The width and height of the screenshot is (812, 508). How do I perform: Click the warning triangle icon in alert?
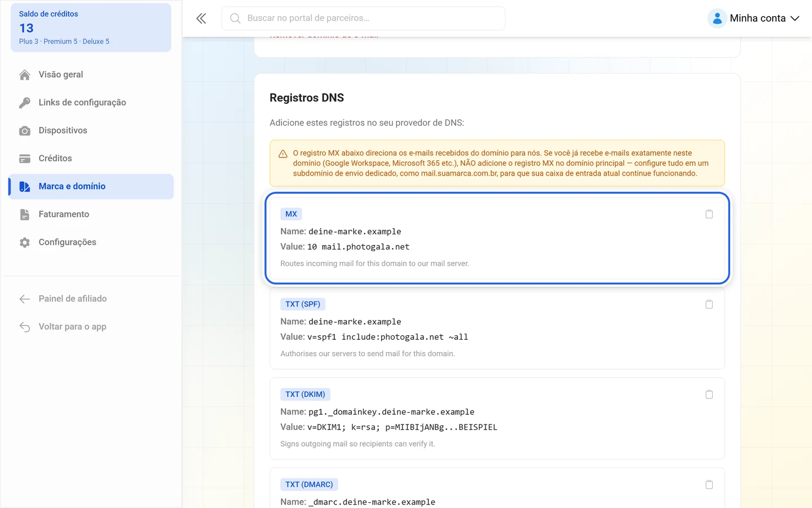(283, 154)
